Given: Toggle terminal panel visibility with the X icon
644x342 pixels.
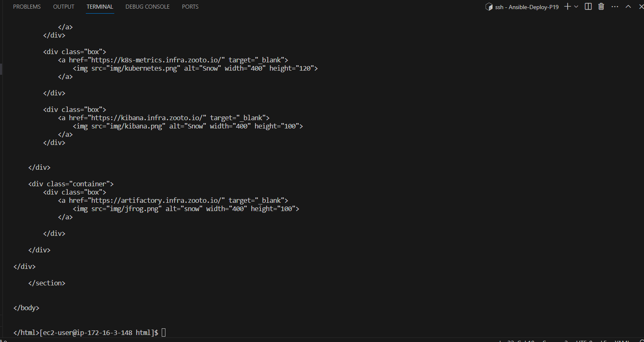Looking at the screenshot, I should coord(640,6).
